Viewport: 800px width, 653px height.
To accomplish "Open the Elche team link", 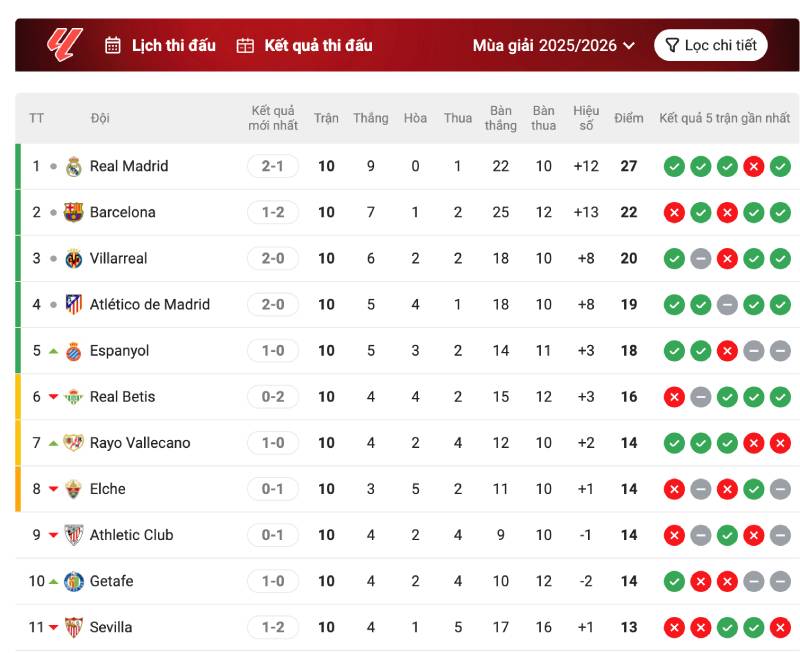I will click(x=108, y=489).
